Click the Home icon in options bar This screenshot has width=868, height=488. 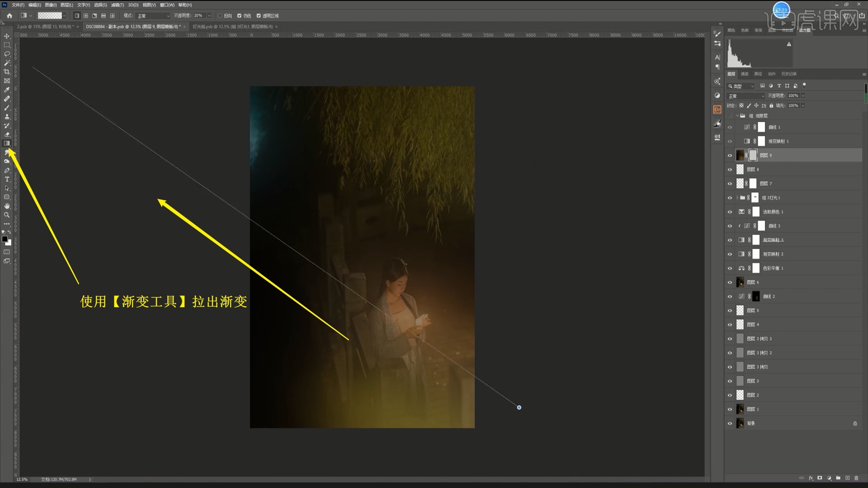click(9, 16)
